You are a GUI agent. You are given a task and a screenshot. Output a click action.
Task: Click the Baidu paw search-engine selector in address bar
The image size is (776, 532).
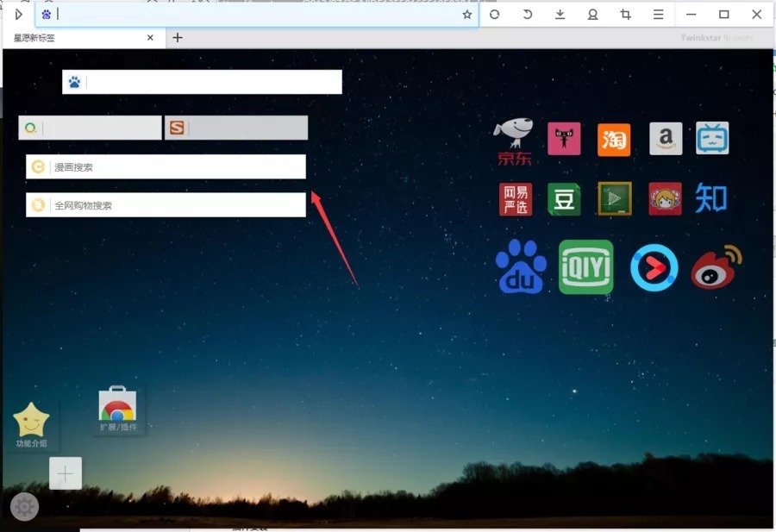click(47, 15)
